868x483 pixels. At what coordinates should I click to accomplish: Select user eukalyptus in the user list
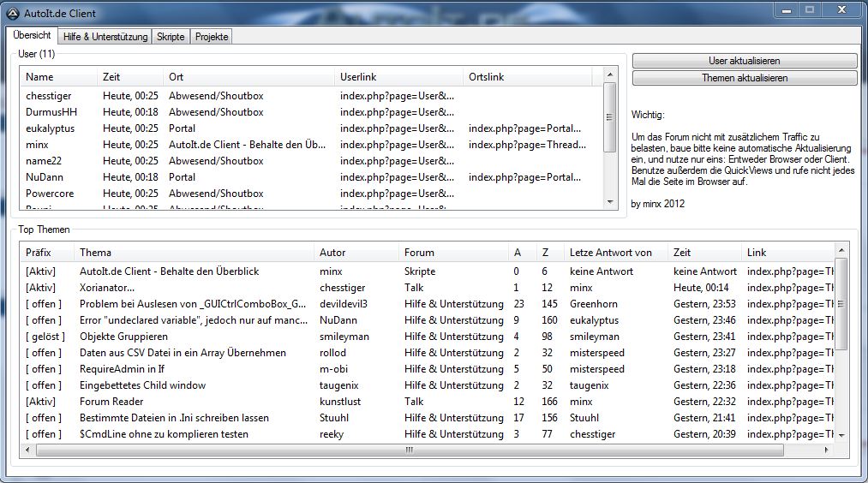[50, 128]
